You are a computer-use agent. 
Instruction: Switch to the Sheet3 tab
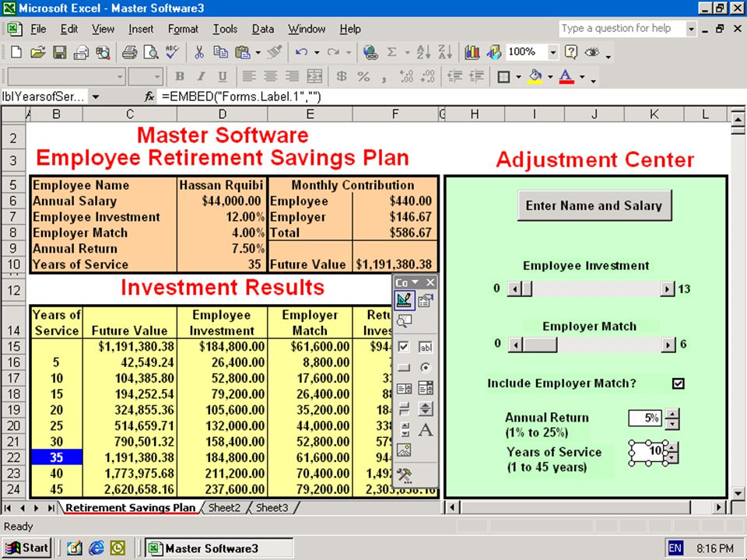click(x=272, y=508)
